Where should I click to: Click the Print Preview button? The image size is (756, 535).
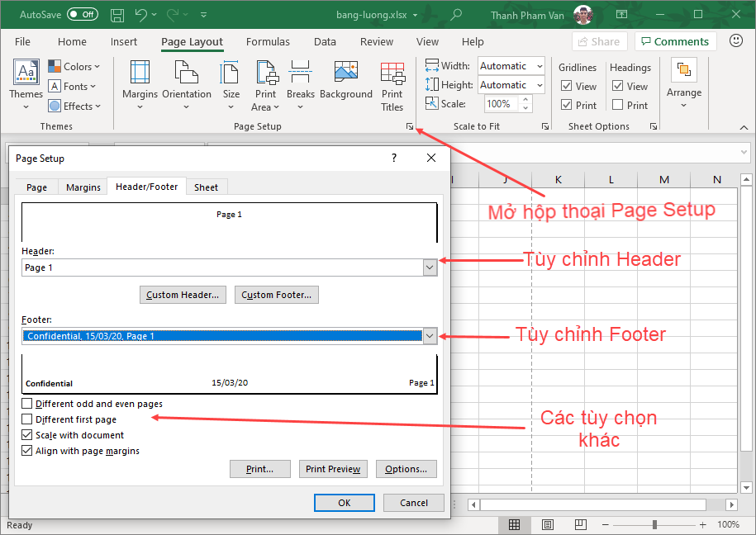click(x=333, y=469)
